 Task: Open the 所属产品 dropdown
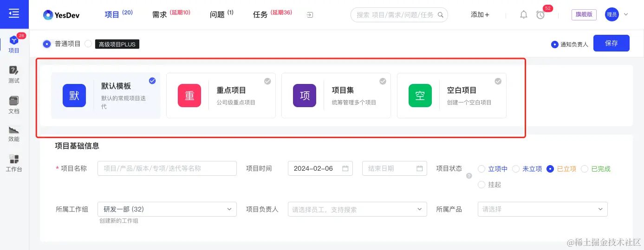543,209
